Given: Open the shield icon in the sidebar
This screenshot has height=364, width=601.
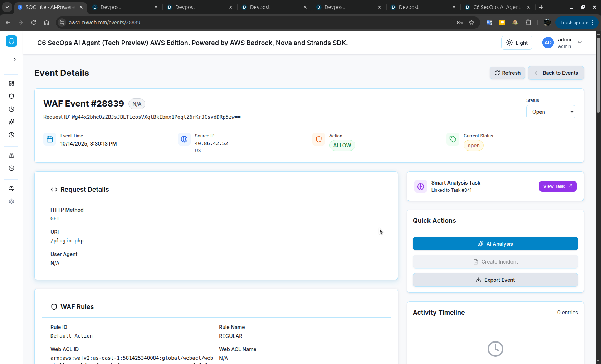Looking at the screenshot, I should [x=11, y=96].
